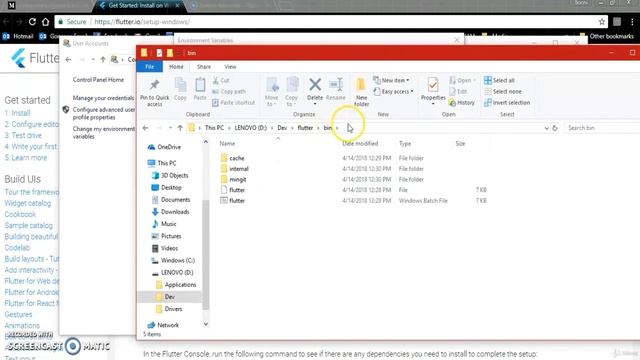Click Open in the ribbon Open group
This screenshot has height=360, width=640.
pos(462,80)
